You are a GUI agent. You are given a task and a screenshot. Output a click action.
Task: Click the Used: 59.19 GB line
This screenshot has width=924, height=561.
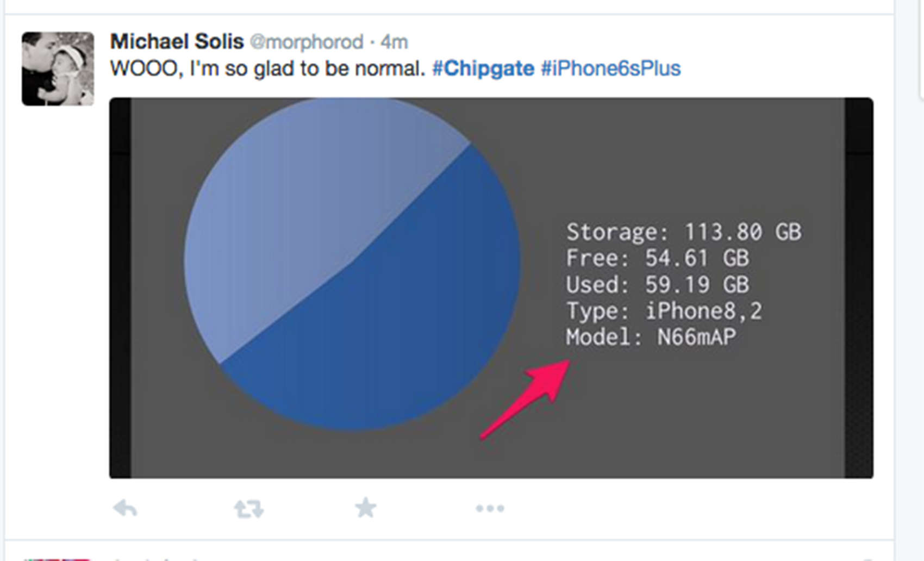657,284
